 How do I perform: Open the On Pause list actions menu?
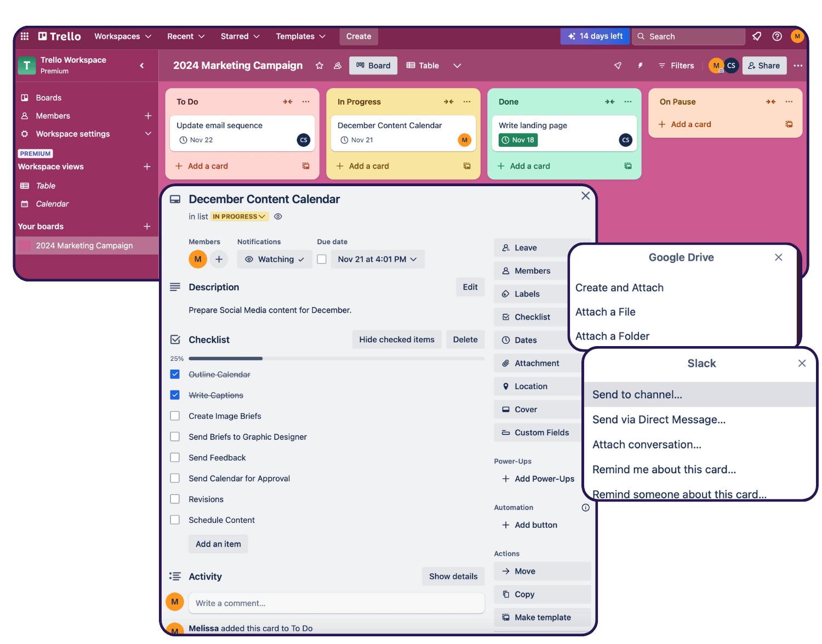(789, 102)
